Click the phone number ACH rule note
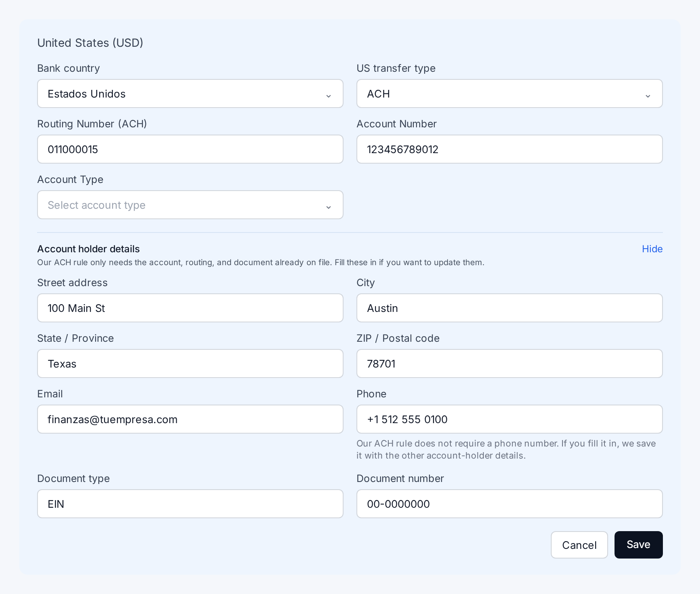Viewport: 700px width, 594px height. (x=506, y=449)
